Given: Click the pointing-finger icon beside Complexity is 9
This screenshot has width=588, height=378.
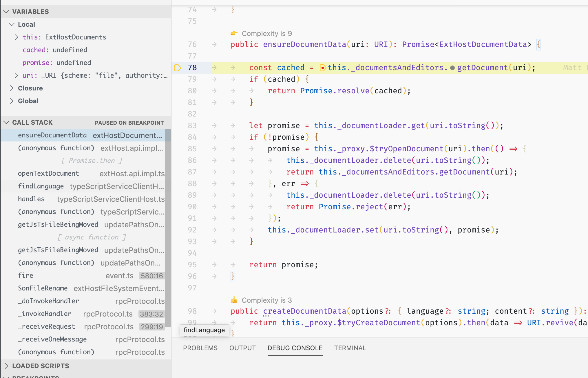Looking at the screenshot, I should pos(234,33).
